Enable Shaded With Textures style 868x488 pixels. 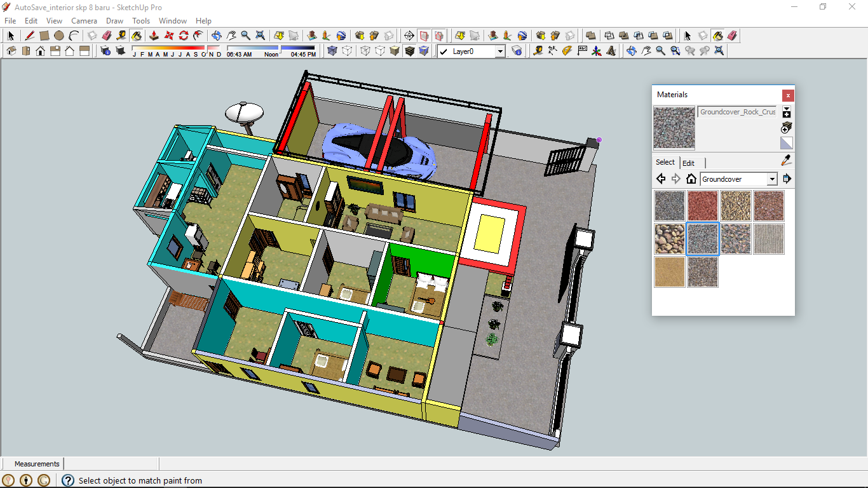[409, 51]
